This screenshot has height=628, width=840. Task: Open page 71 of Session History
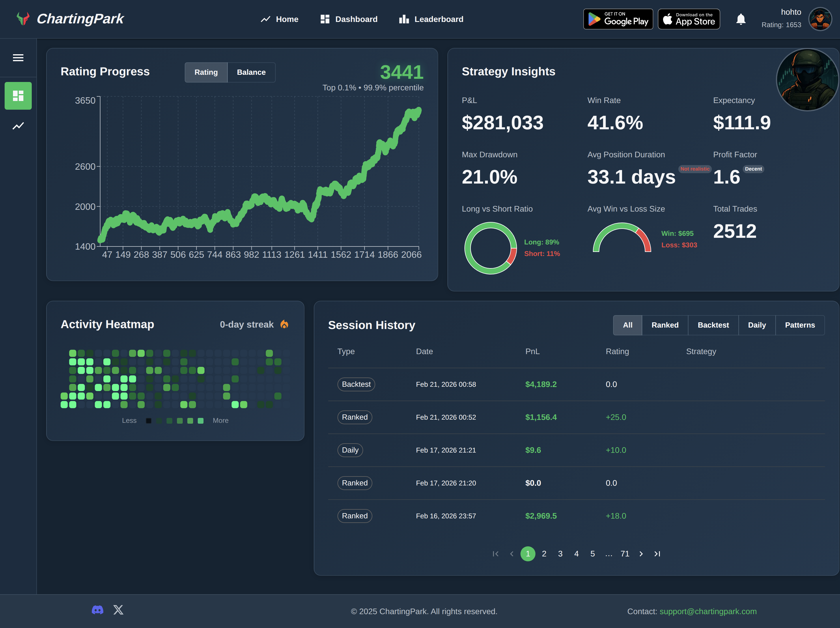pyautogui.click(x=625, y=554)
